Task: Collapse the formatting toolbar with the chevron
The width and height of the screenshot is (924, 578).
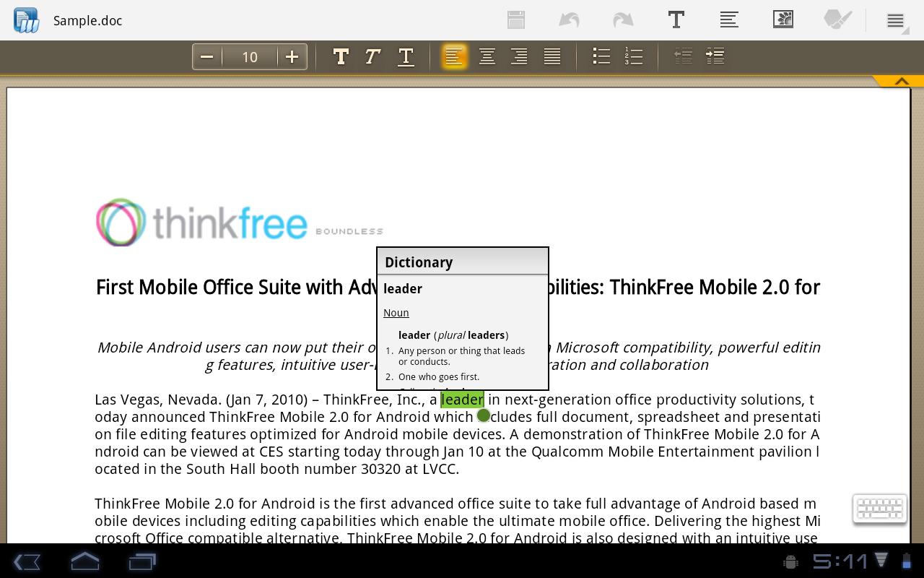Action: coord(901,81)
